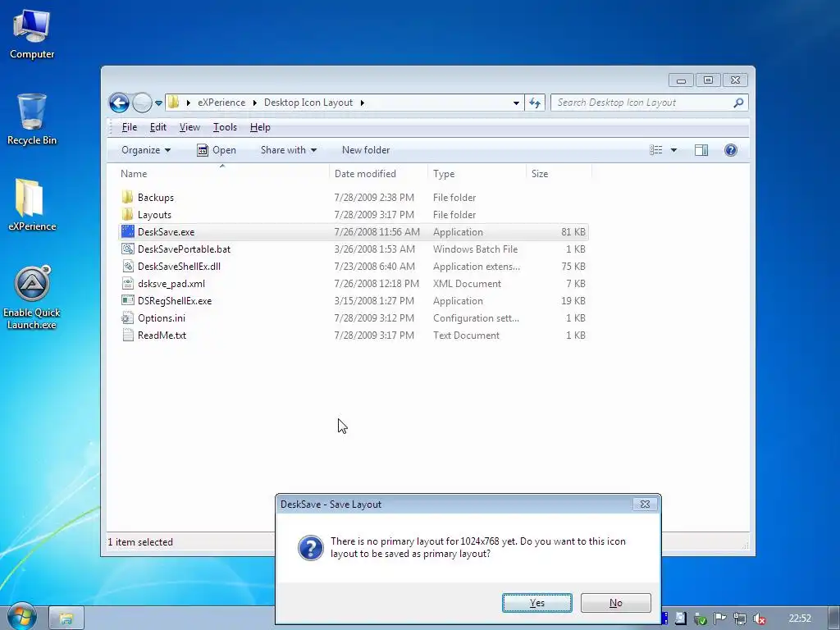The width and height of the screenshot is (840, 630).
Task: Select dsksve_pad.xml file icon
Action: click(x=127, y=283)
